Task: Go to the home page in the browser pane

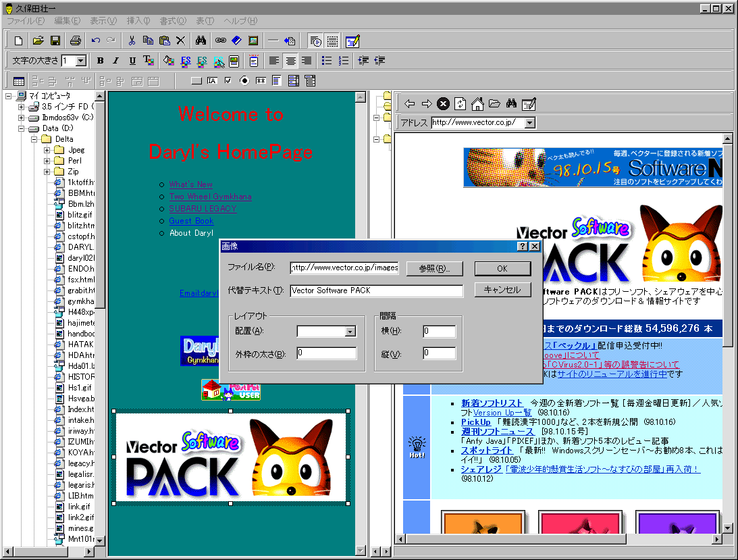Action: (x=477, y=104)
